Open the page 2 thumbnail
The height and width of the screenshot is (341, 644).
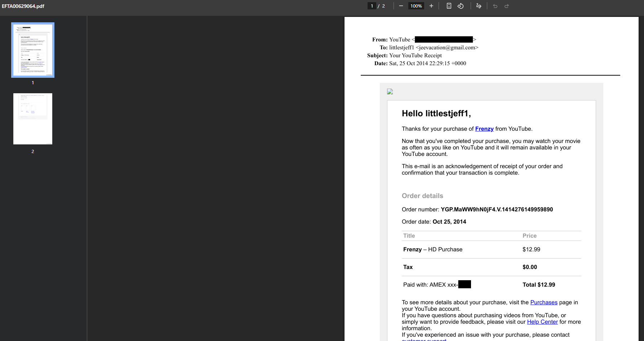pyautogui.click(x=33, y=119)
